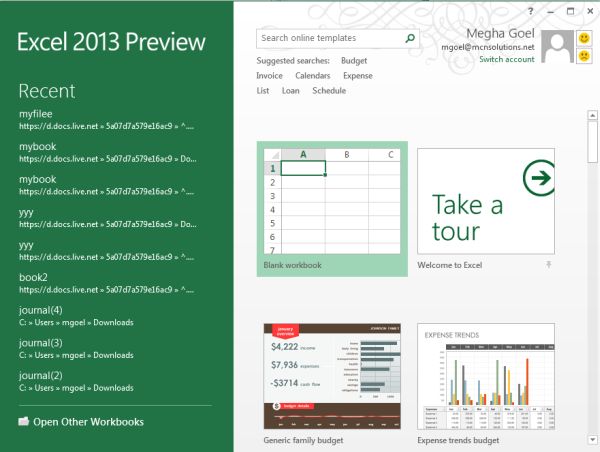Screen dimensions: 600x452
Task: Maximize the Excel window
Action: click(x=571, y=11)
